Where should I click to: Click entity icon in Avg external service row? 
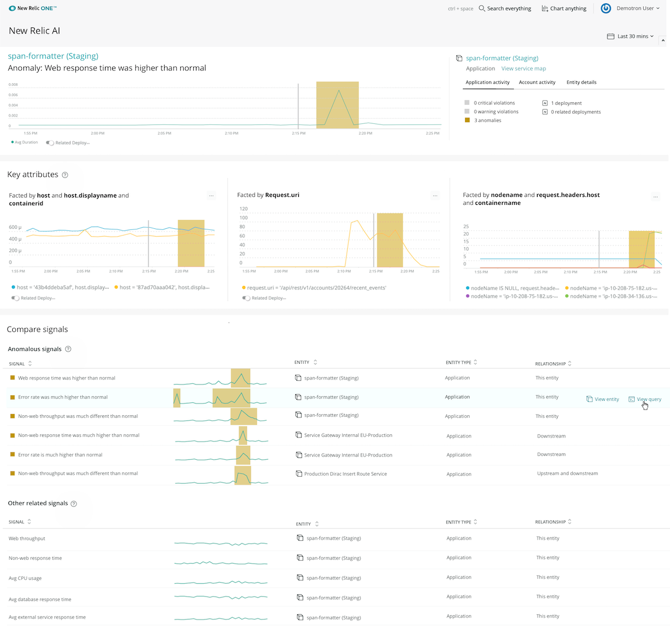coord(300,617)
